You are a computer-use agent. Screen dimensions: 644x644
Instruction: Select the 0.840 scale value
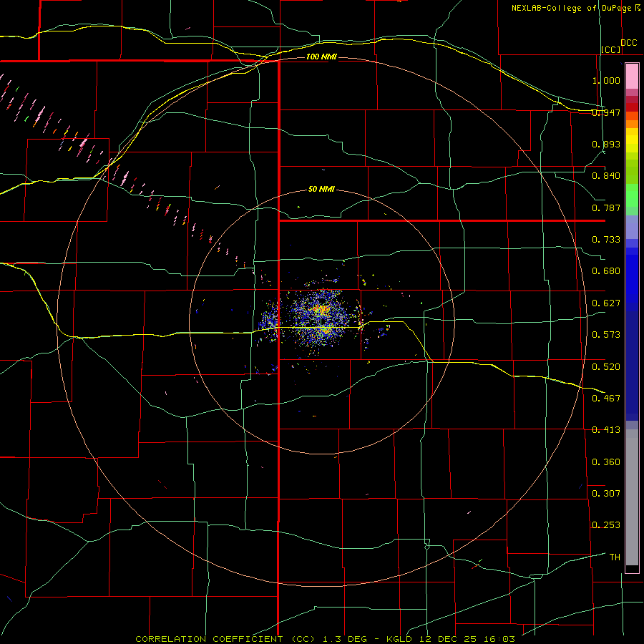[x=606, y=176]
